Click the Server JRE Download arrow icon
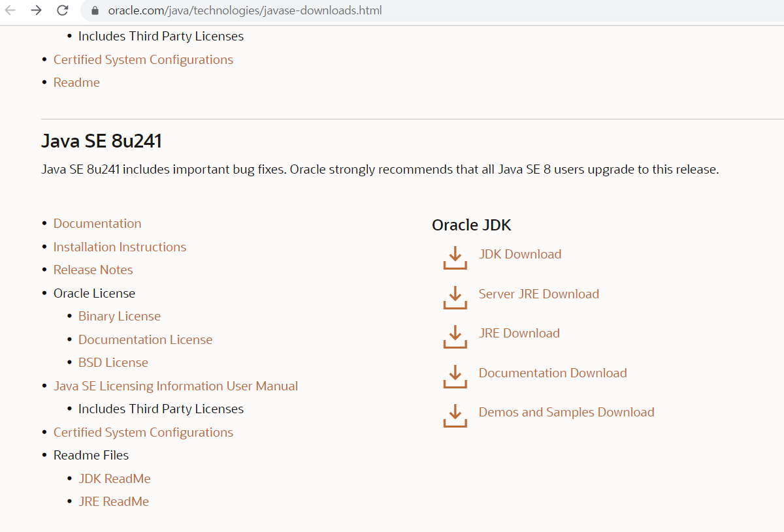784x532 pixels. tap(455, 297)
